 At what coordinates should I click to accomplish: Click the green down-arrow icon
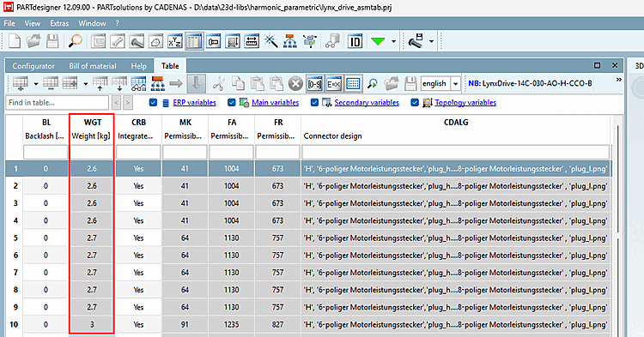pos(378,41)
